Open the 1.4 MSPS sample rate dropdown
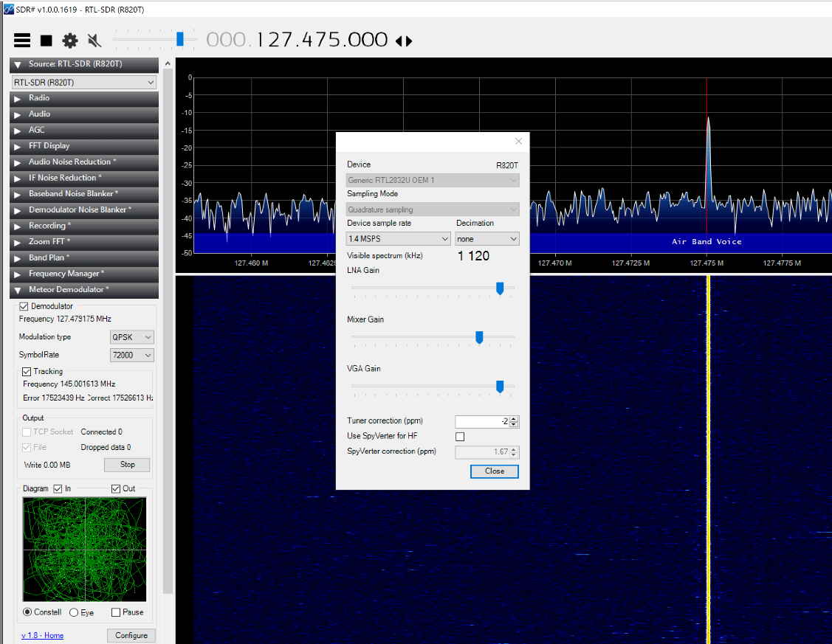832x644 pixels. [399, 239]
